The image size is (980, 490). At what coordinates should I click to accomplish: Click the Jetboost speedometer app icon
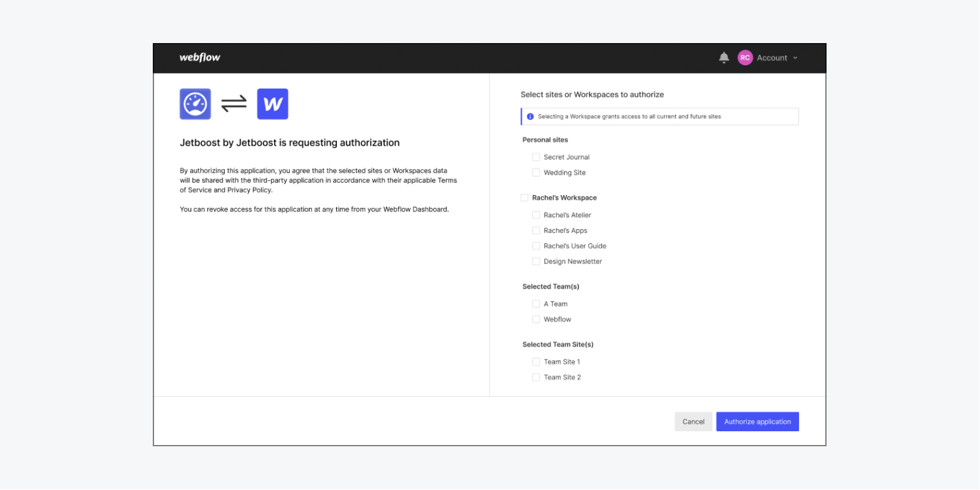[x=195, y=104]
